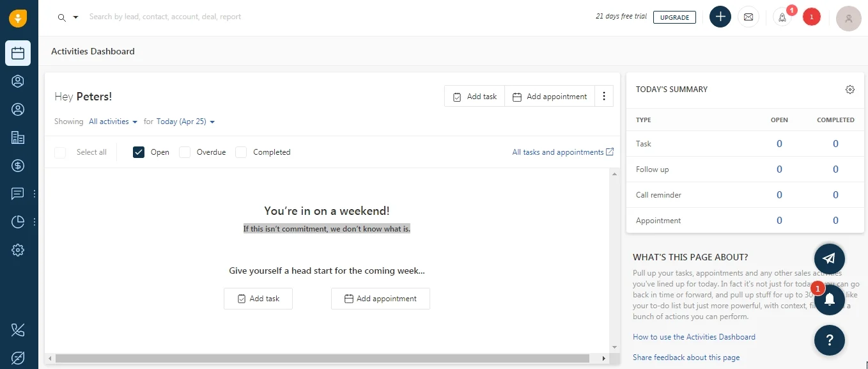Open phone dialer icon in sidebar
The height and width of the screenshot is (369, 868).
point(18,330)
